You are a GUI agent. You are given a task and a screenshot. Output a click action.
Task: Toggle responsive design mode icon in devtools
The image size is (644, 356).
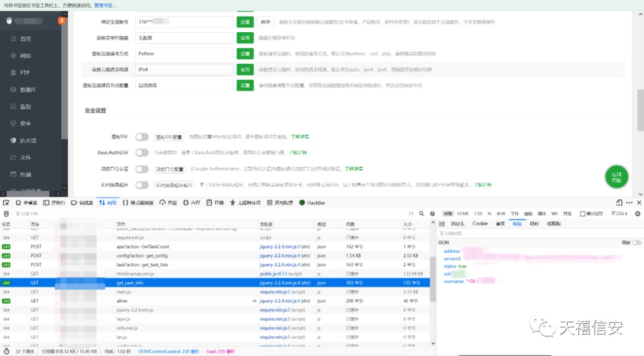coord(619,203)
